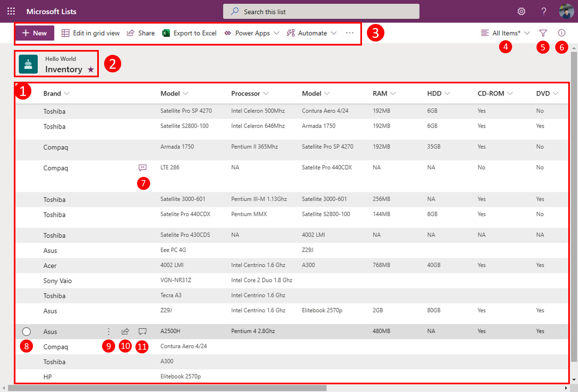This screenshot has width=578, height=392.
Task: Open the Processor column header menu
Action: tap(250, 94)
